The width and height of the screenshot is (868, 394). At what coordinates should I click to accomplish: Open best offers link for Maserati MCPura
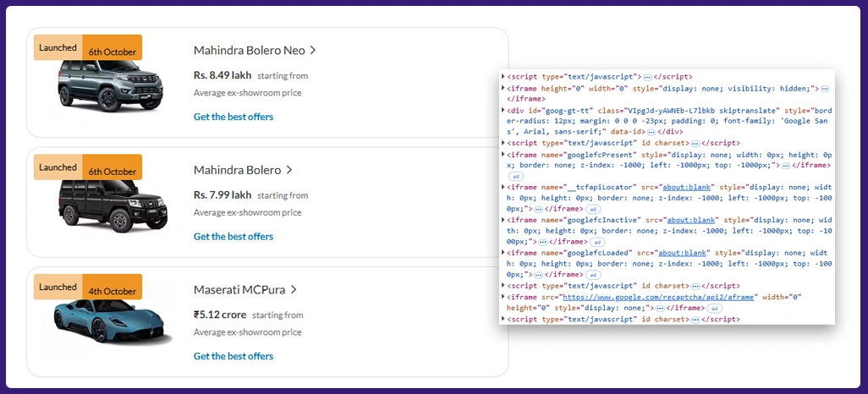(x=233, y=356)
